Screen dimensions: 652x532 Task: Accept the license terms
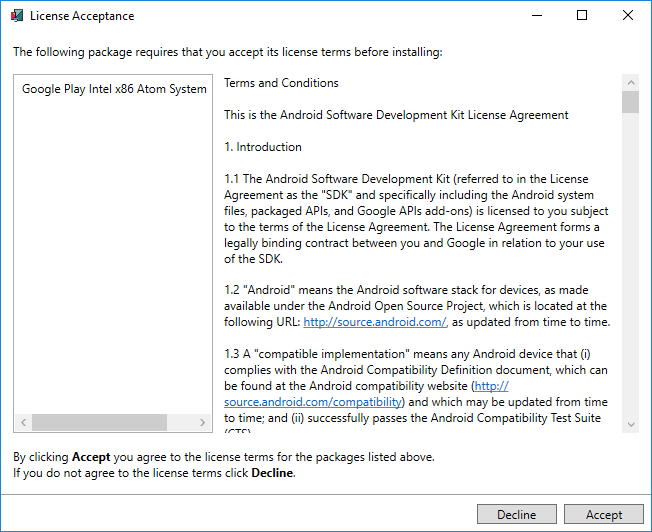[604, 515]
